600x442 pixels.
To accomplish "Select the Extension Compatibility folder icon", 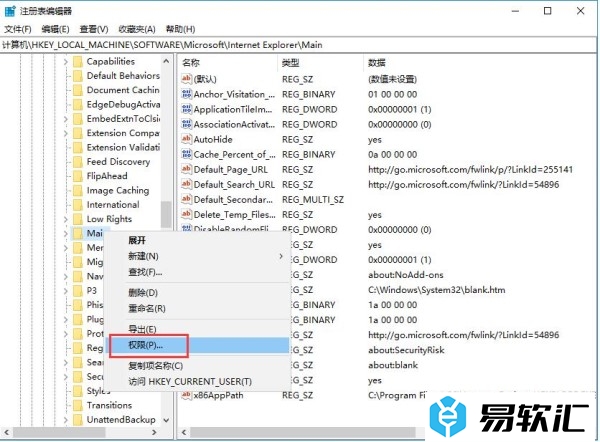I will [x=78, y=133].
